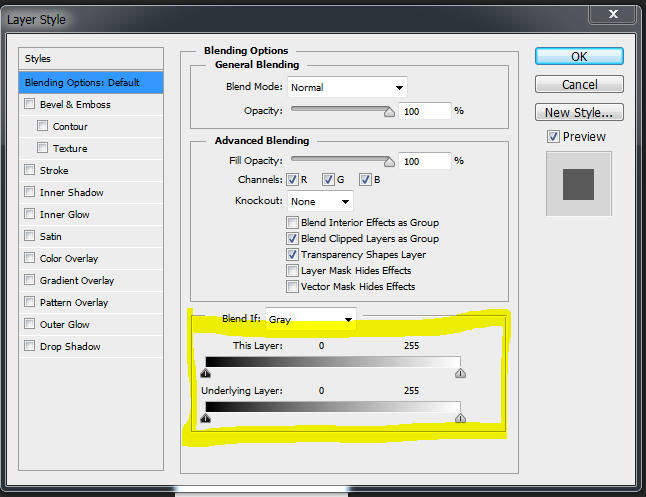The width and height of the screenshot is (646, 497).
Task: Open Drop Shadow settings label
Action: [x=70, y=346]
